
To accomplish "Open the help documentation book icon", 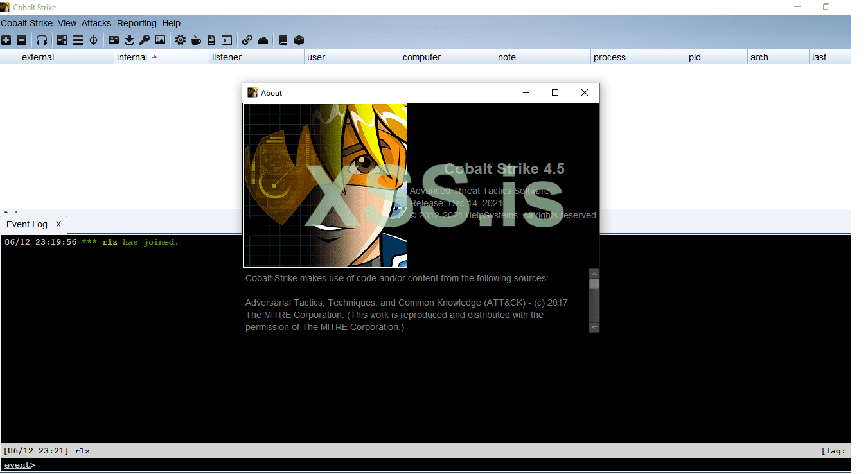I will [283, 40].
